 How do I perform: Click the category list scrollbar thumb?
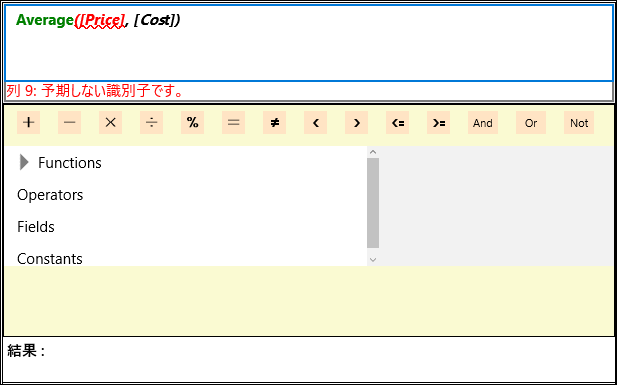(373, 203)
